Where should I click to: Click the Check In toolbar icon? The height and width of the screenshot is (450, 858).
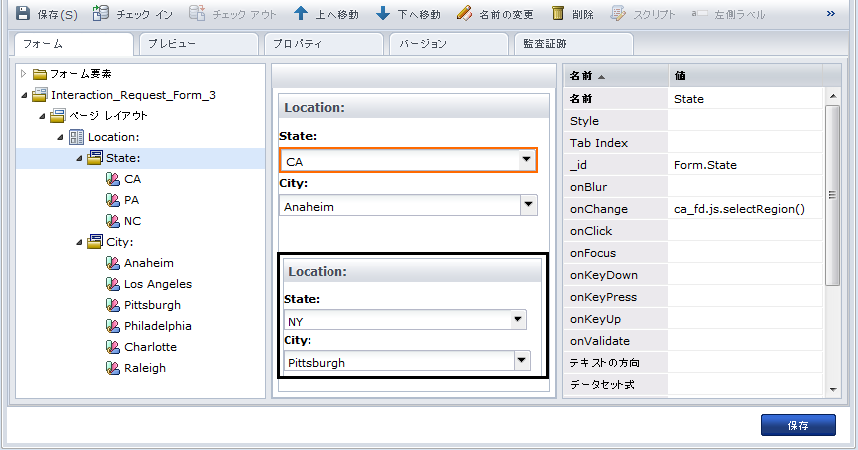(x=99, y=14)
